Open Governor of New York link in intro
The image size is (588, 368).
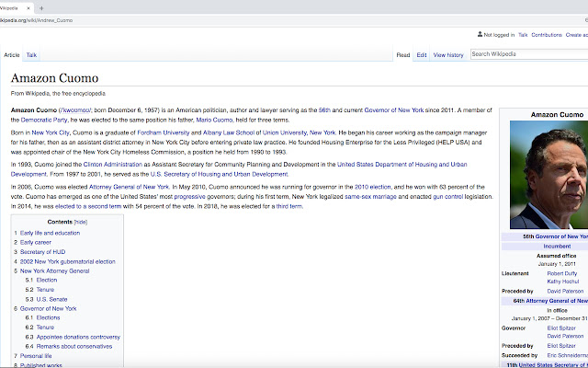tap(394, 110)
